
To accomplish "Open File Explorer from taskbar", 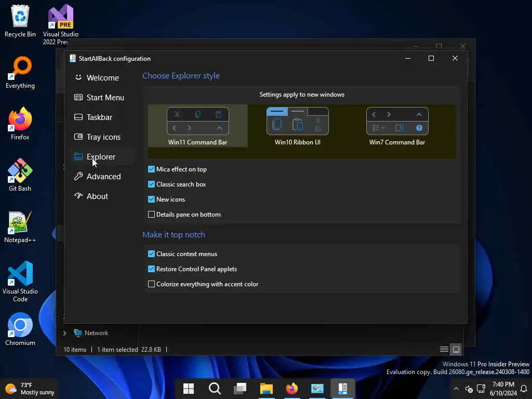I will pyautogui.click(x=267, y=389).
